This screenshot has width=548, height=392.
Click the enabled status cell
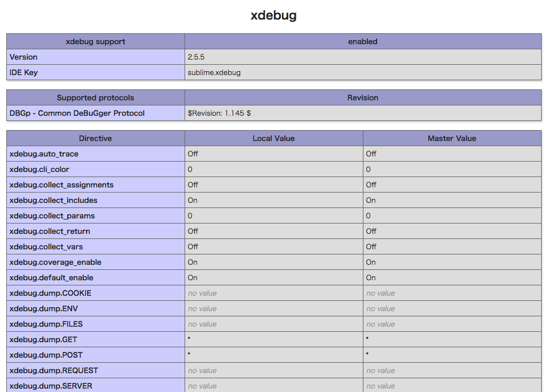[362, 41]
